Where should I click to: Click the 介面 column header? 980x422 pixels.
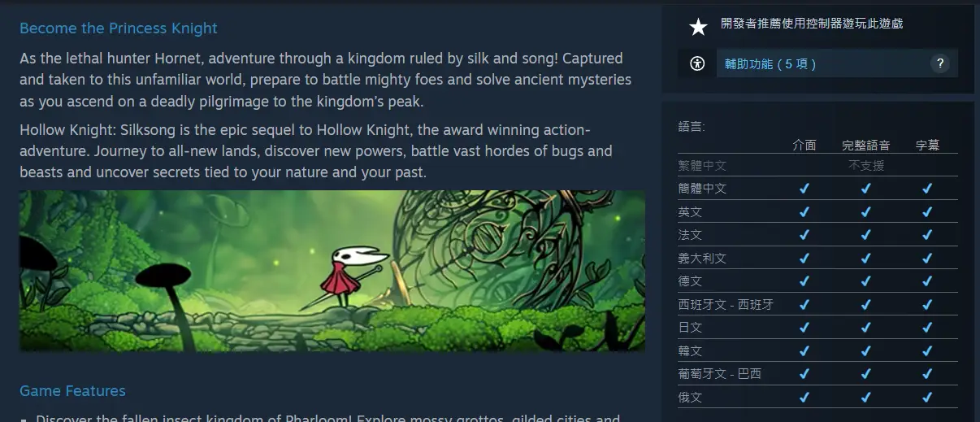tap(804, 145)
